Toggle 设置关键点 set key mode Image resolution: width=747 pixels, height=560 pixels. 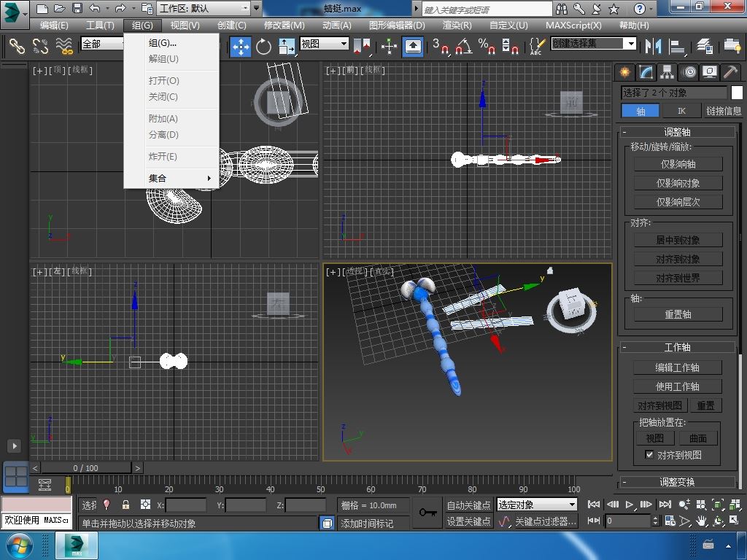[x=468, y=521]
